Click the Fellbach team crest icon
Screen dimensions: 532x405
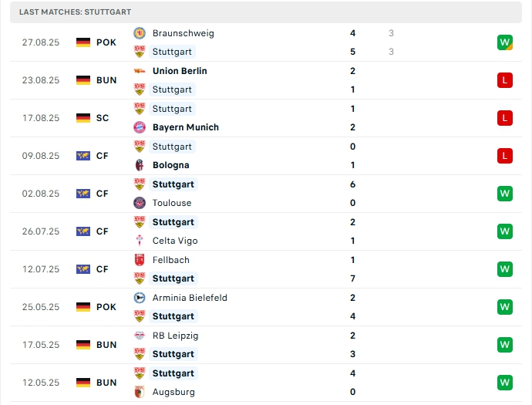coord(140,260)
